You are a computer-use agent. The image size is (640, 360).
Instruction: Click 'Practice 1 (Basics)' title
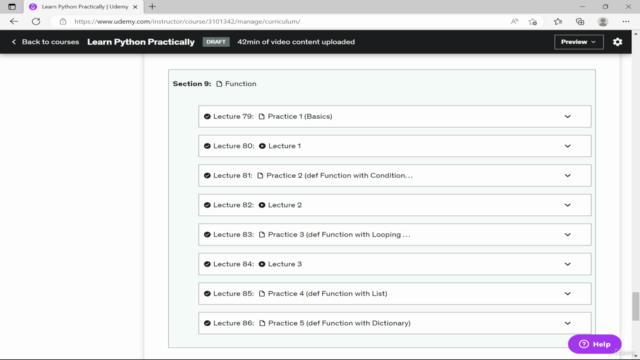[x=300, y=116]
